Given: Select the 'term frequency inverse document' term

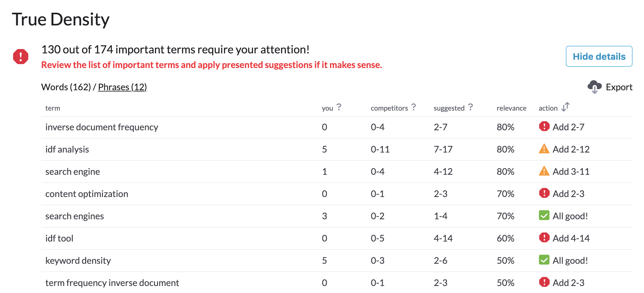Looking at the screenshot, I should tap(112, 283).
